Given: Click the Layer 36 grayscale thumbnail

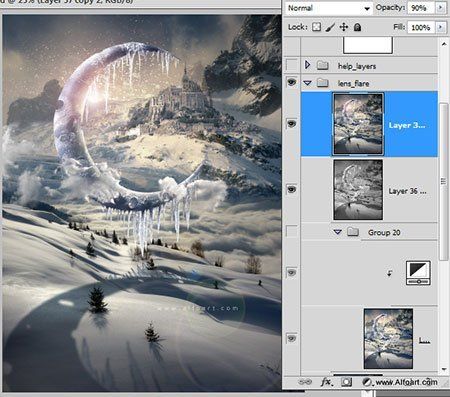Looking at the screenshot, I should point(358,190).
